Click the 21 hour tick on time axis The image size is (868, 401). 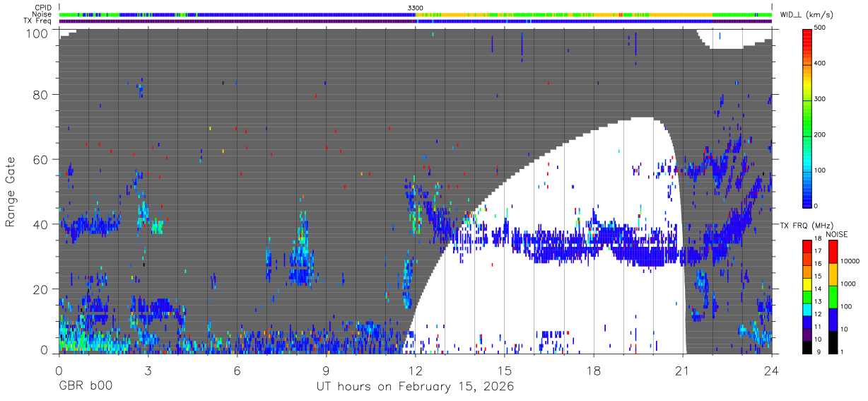point(683,371)
